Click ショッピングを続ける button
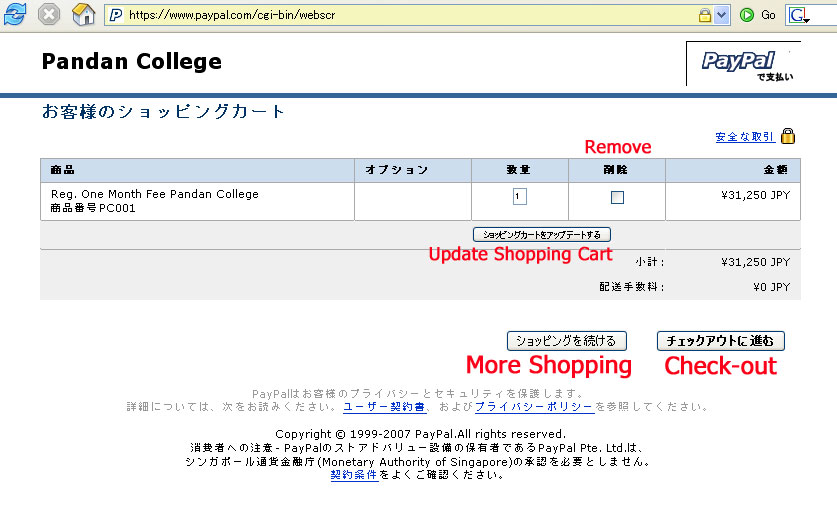Viewport: 837px width, 509px height. click(x=566, y=341)
